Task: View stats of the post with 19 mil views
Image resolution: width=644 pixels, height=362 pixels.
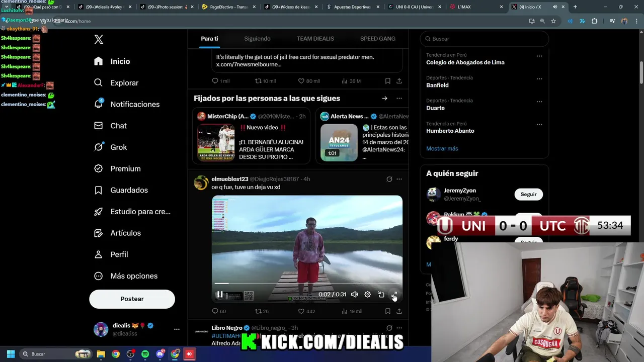Action: pyautogui.click(x=352, y=311)
